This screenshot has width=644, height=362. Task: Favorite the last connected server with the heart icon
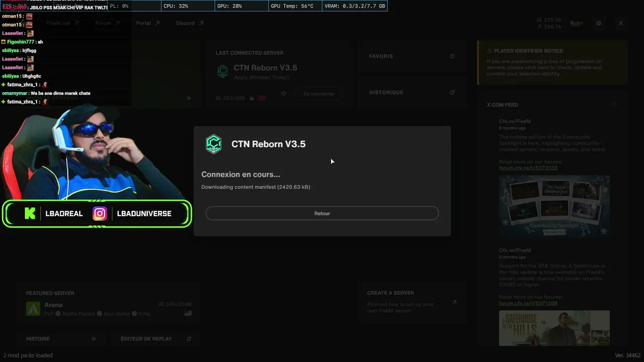tap(284, 94)
